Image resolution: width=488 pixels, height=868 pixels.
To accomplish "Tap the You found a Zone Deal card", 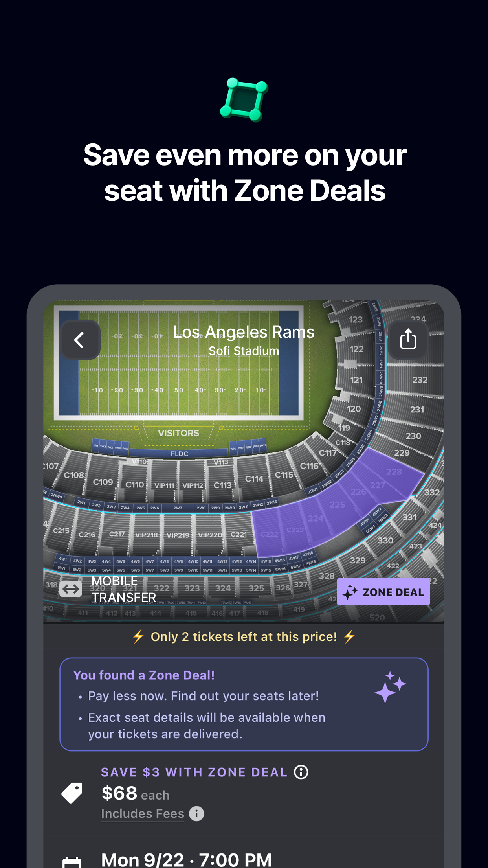I will point(244,704).
